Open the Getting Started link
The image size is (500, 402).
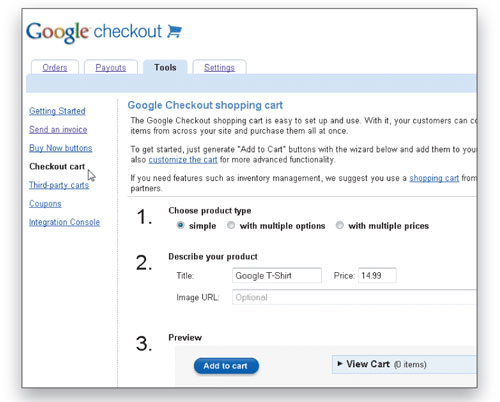[x=57, y=111]
